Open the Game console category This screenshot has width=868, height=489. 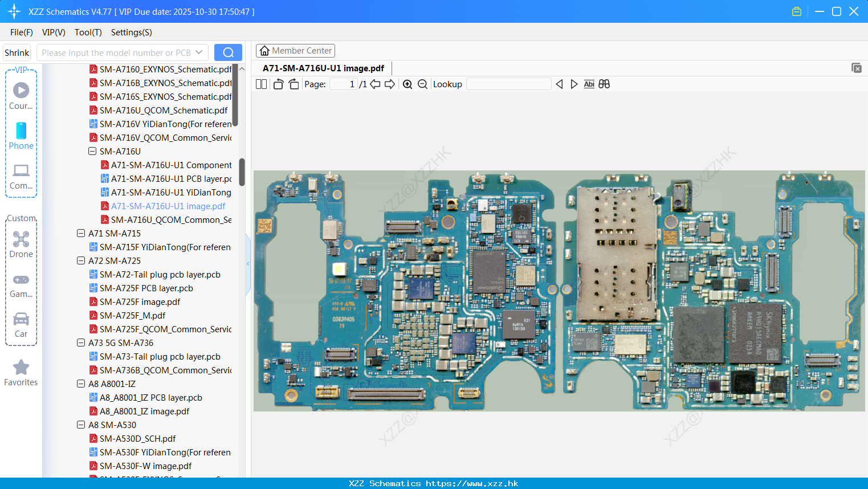point(21,285)
